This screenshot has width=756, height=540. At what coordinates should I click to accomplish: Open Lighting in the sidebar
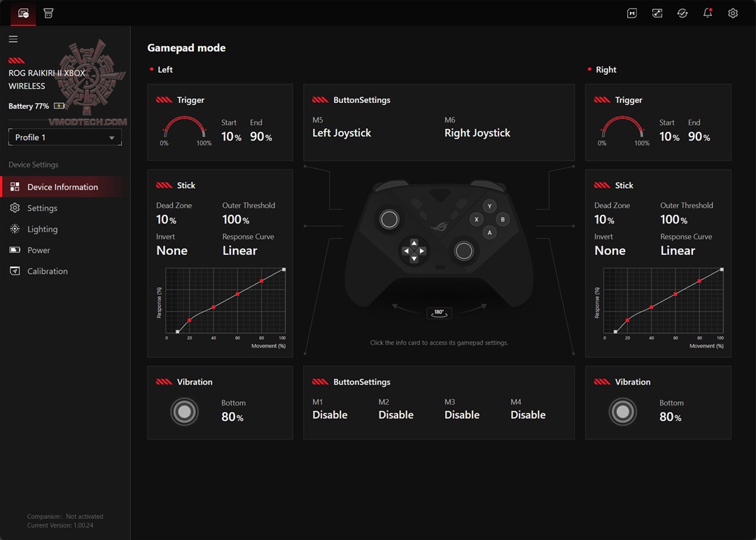pyautogui.click(x=43, y=229)
